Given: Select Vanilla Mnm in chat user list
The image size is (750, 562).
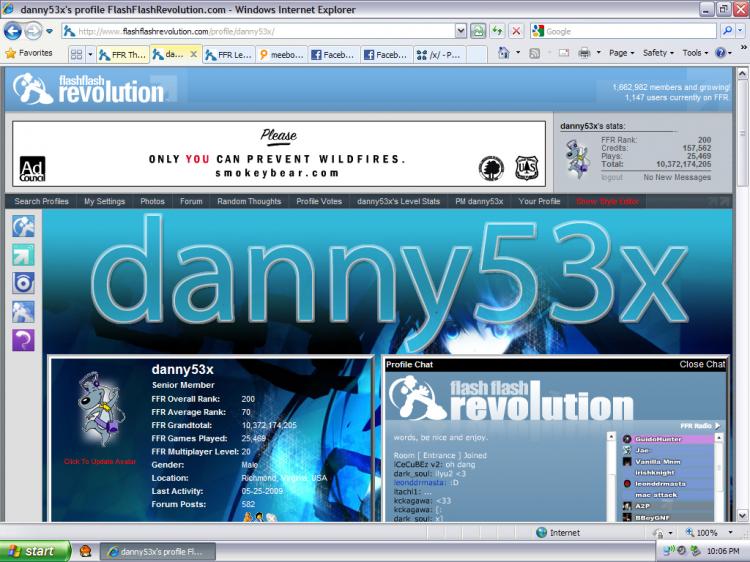Looking at the screenshot, I should pyautogui.click(x=668, y=462).
